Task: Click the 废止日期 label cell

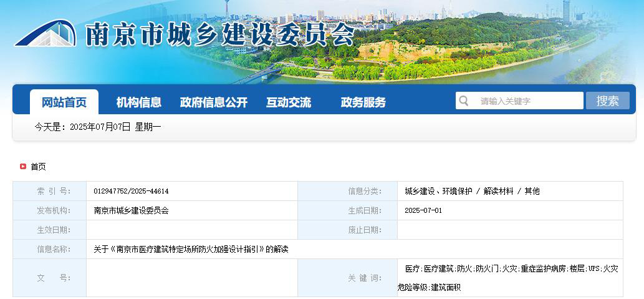Action: coord(347,230)
